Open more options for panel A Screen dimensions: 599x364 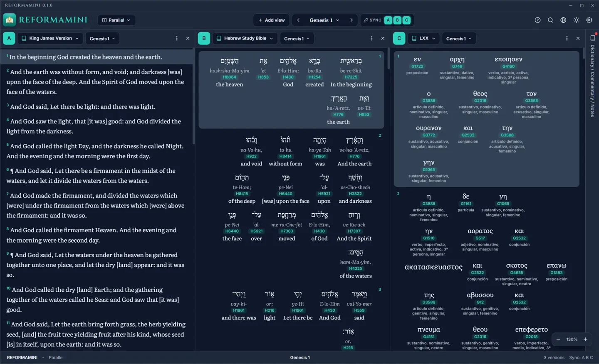pos(177,38)
